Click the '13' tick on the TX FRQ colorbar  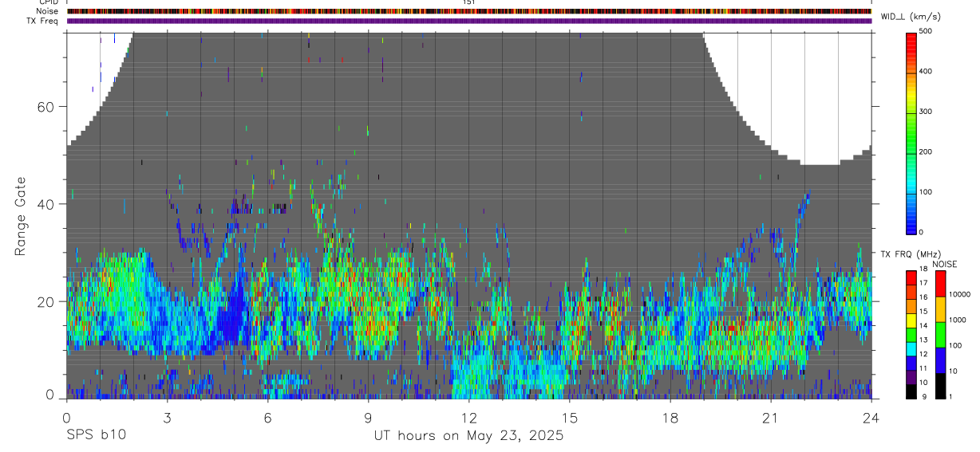tap(924, 340)
